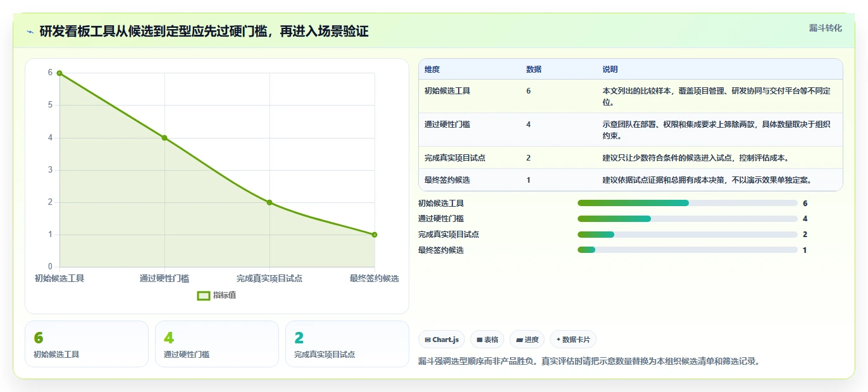Click the progress list label 通过硬性门槛
This screenshot has width=868, height=392.
pos(441,219)
